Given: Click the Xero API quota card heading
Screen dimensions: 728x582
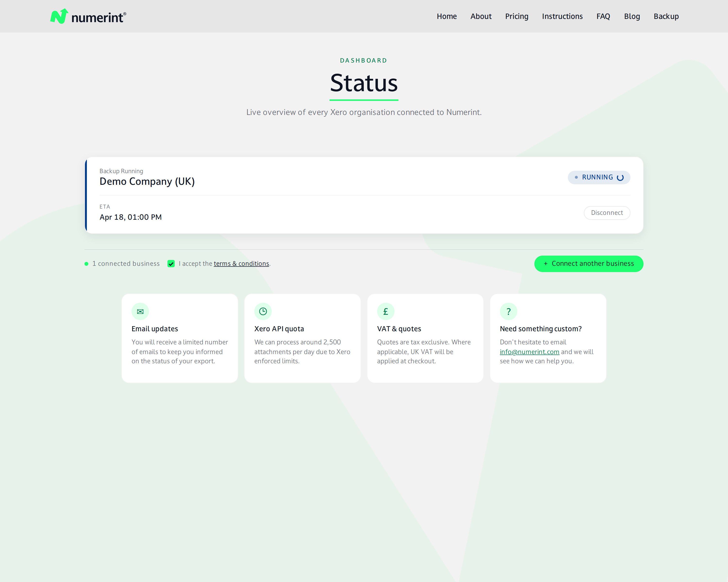Looking at the screenshot, I should (279, 329).
